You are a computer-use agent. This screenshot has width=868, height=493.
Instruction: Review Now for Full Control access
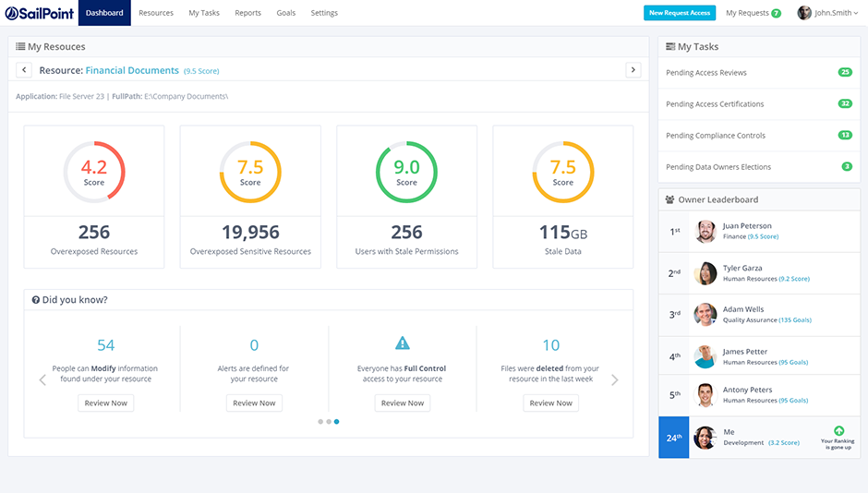(403, 403)
